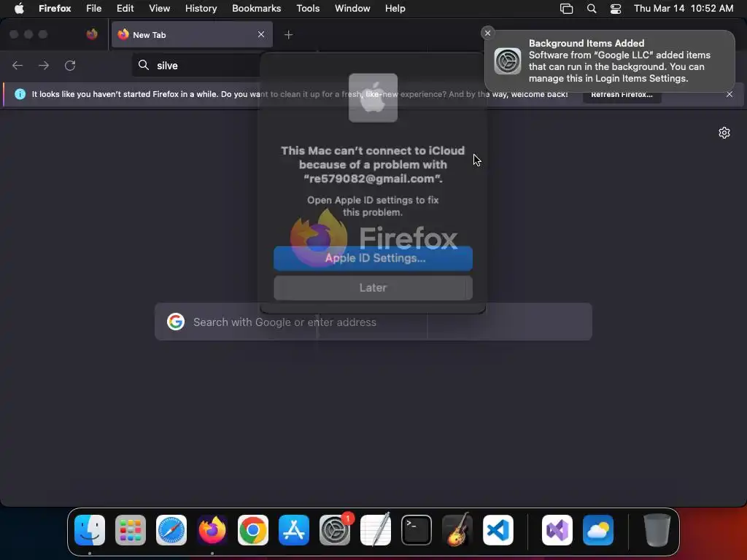
Task: Open the Background Items Added notification
Action: tap(610, 61)
